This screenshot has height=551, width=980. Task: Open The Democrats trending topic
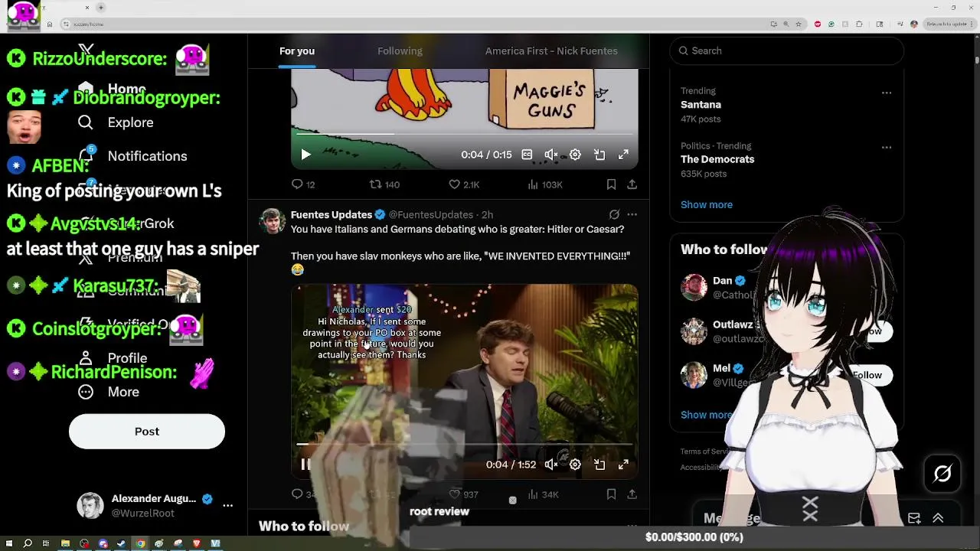pos(717,159)
